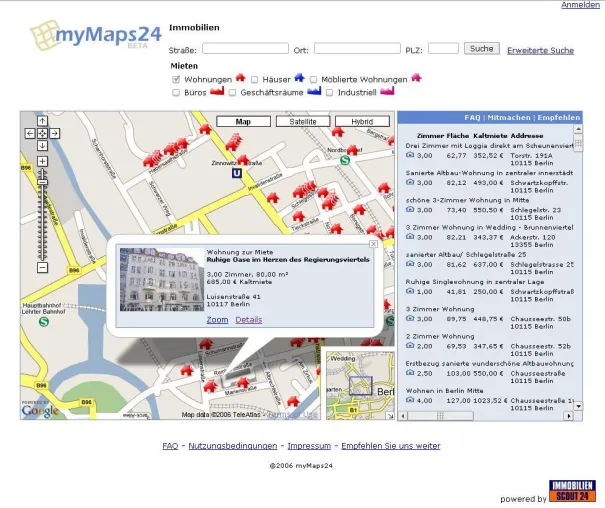Viewport: 605px width, 508px height.
Task: Pan the map down with arrow control
Action: (x=42, y=146)
